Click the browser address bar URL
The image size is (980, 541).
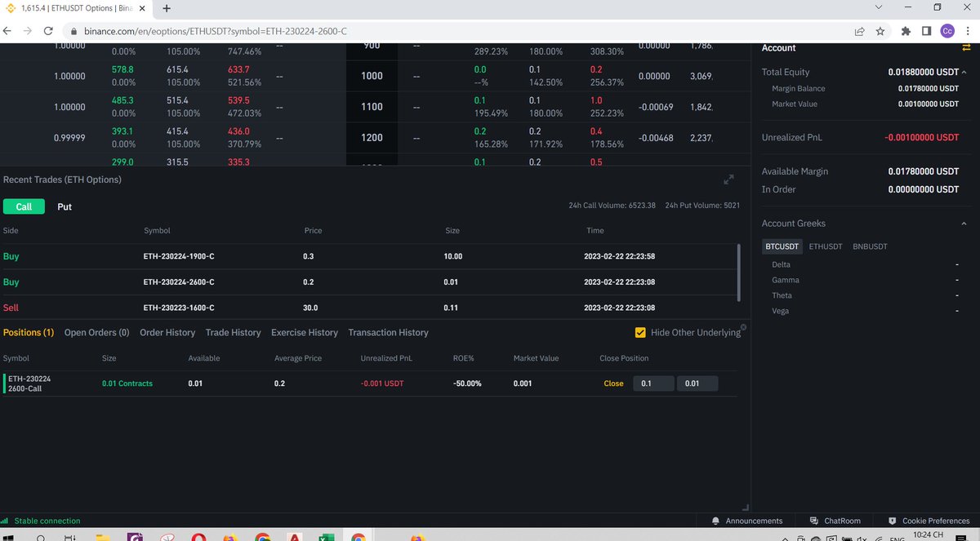pyautogui.click(x=215, y=31)
